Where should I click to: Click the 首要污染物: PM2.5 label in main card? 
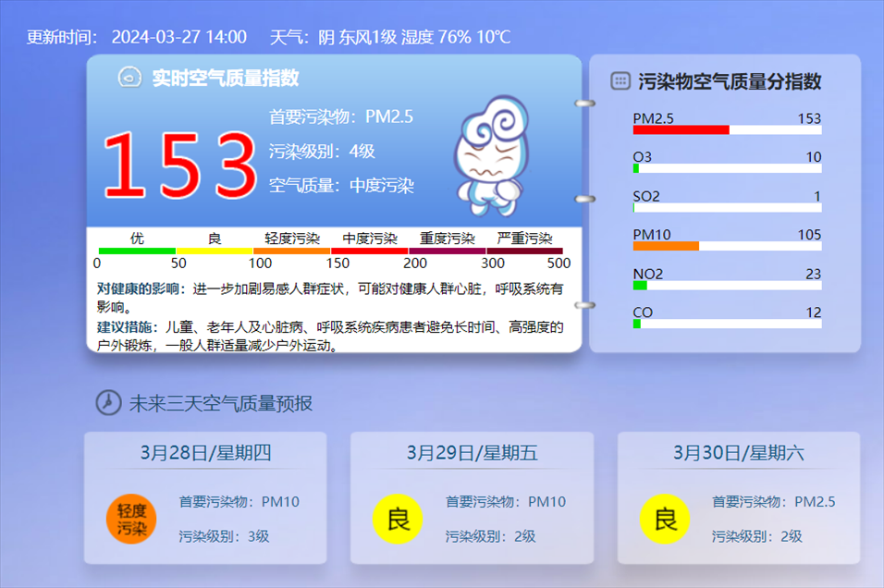coord(340,116)
